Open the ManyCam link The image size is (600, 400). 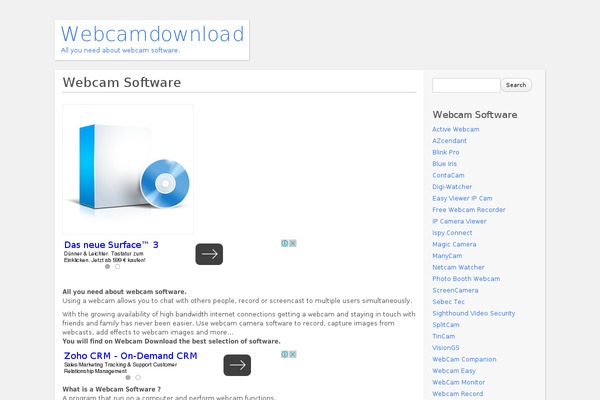click(x=447, y=256)
